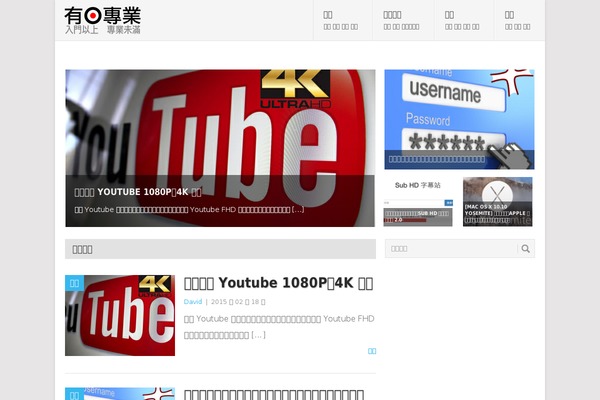
Task: Click the gray latest articles section header
Action: point(220,249)
